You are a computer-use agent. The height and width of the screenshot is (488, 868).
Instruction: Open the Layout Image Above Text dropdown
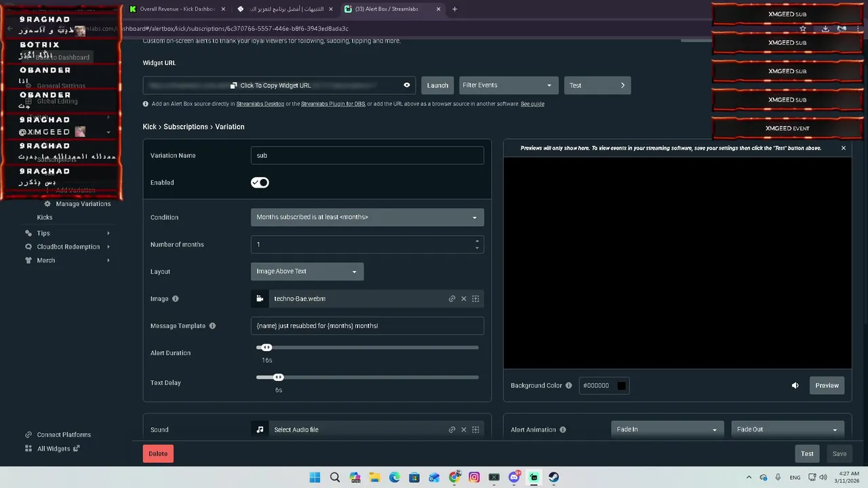point(307,271)
